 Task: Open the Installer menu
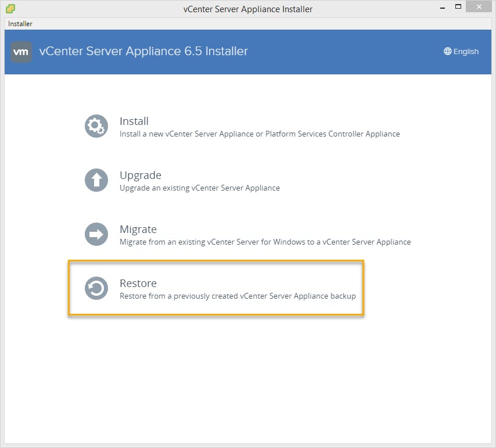coord(20,24)
